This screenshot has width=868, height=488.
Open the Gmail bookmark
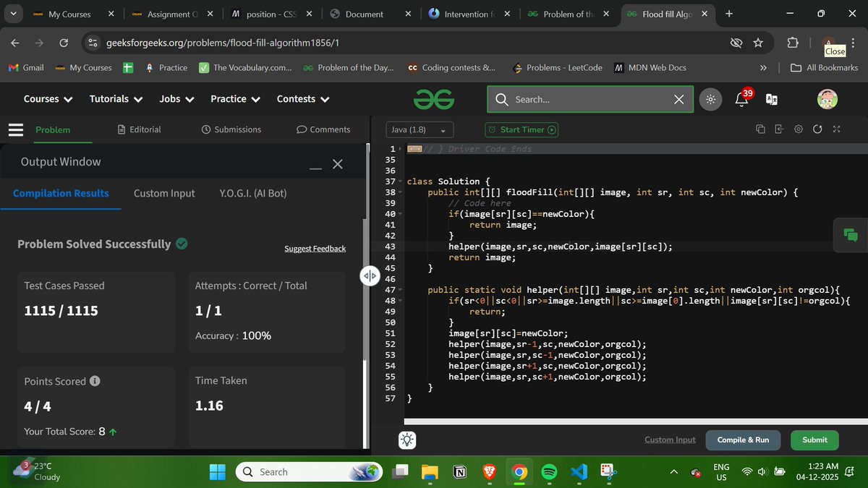pyautogui.click(x=26, y=67)
